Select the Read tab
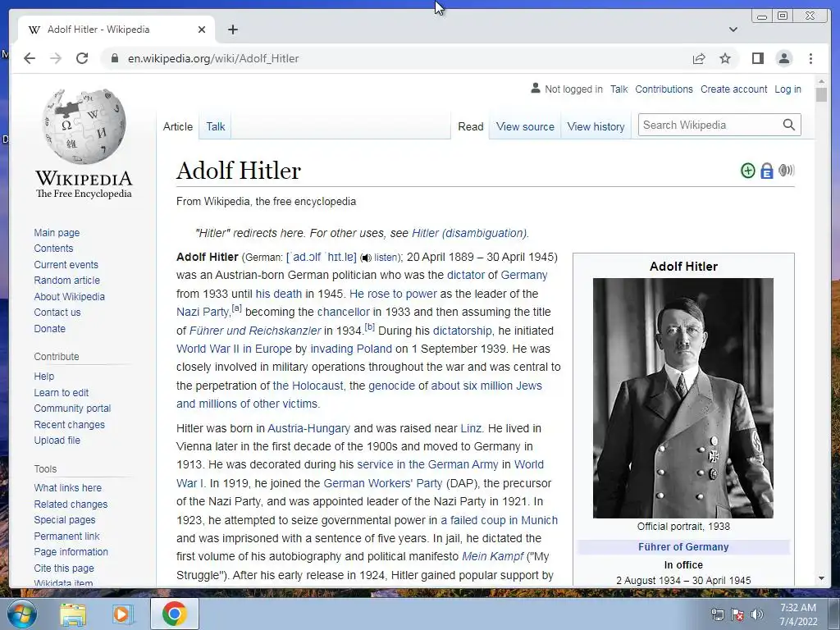Viewport: 840px width, 630px height. [470, 126]
